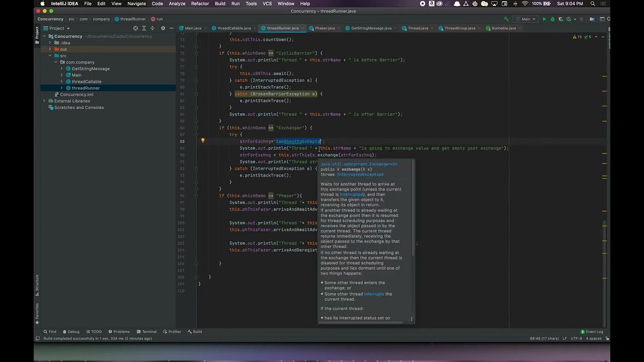Open the Terminal tool window

(x=146, y=332)
